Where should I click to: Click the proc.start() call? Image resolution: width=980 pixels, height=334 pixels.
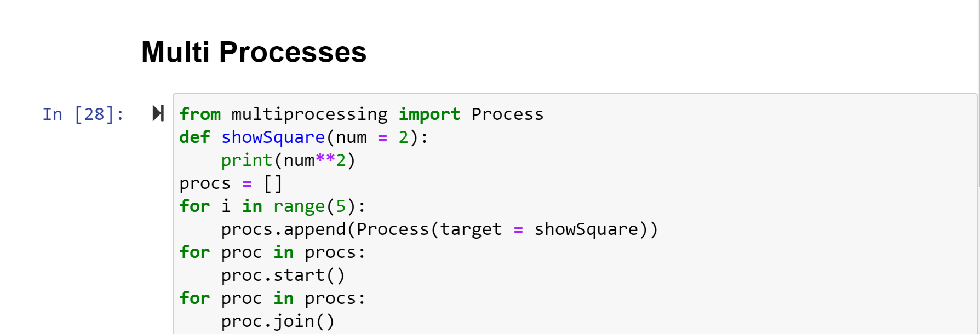click(283, 275)
